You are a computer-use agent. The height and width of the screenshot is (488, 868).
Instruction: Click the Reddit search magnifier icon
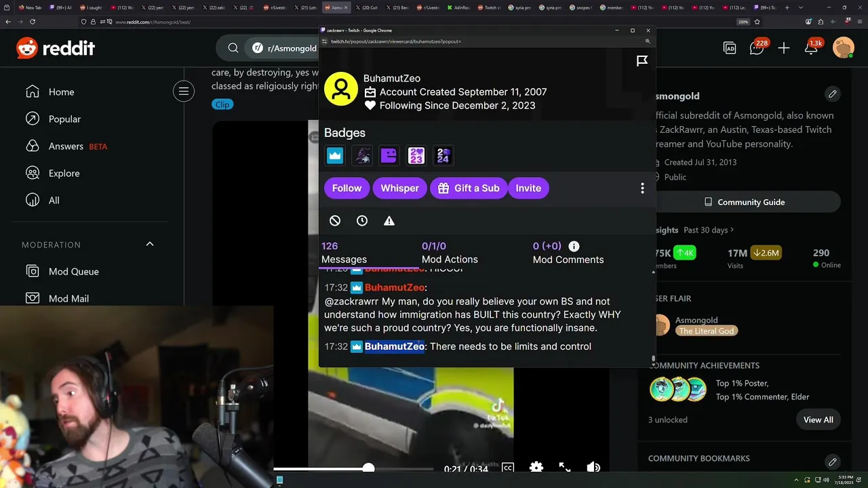click(233, 48)
